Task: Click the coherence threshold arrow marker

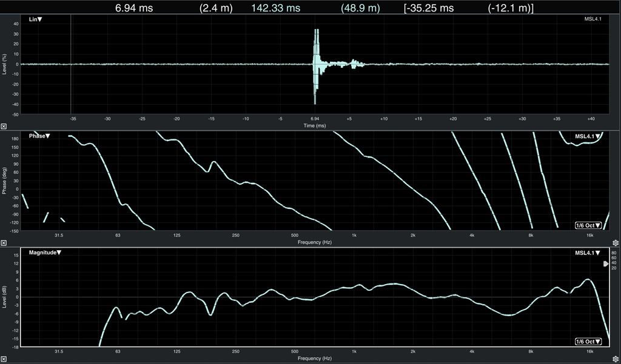Action: [x=606, y=263]
